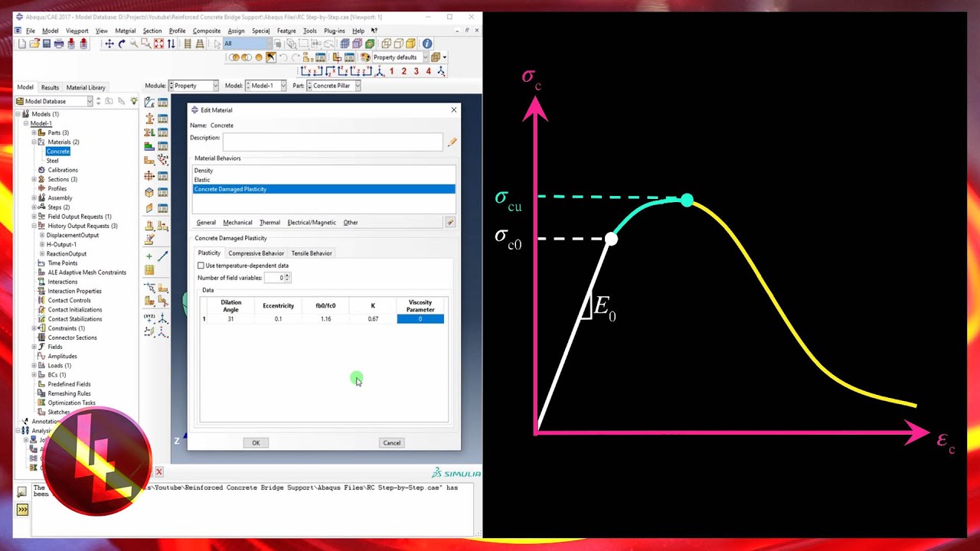980x551 pixels.
Task: Expand the Steps (2) tree node
Action: pyautogui.click(x=34, y=207)
